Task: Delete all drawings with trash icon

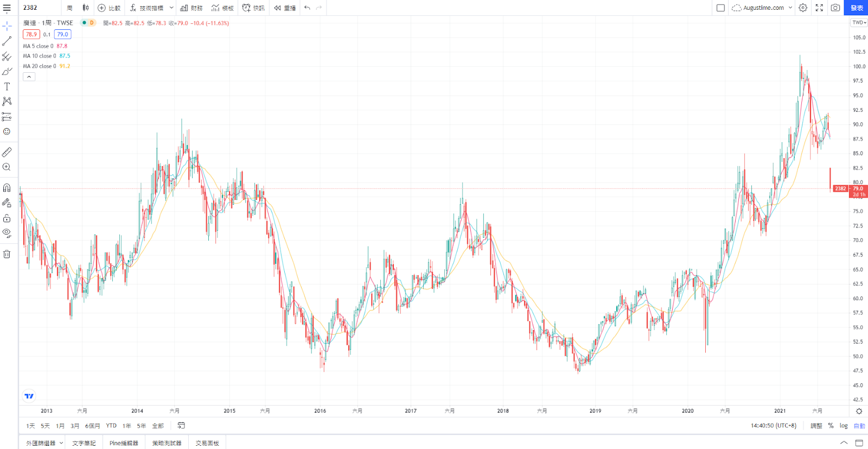Action: 7,254
